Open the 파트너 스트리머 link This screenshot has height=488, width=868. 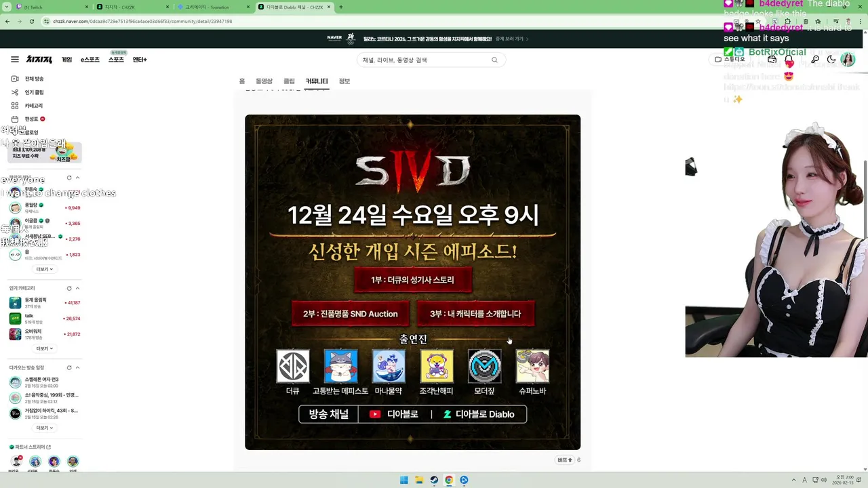tap(31, 447)
